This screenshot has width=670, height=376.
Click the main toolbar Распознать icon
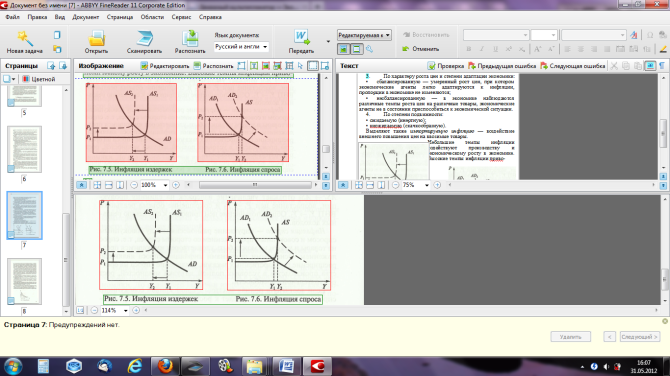(190, 39)
